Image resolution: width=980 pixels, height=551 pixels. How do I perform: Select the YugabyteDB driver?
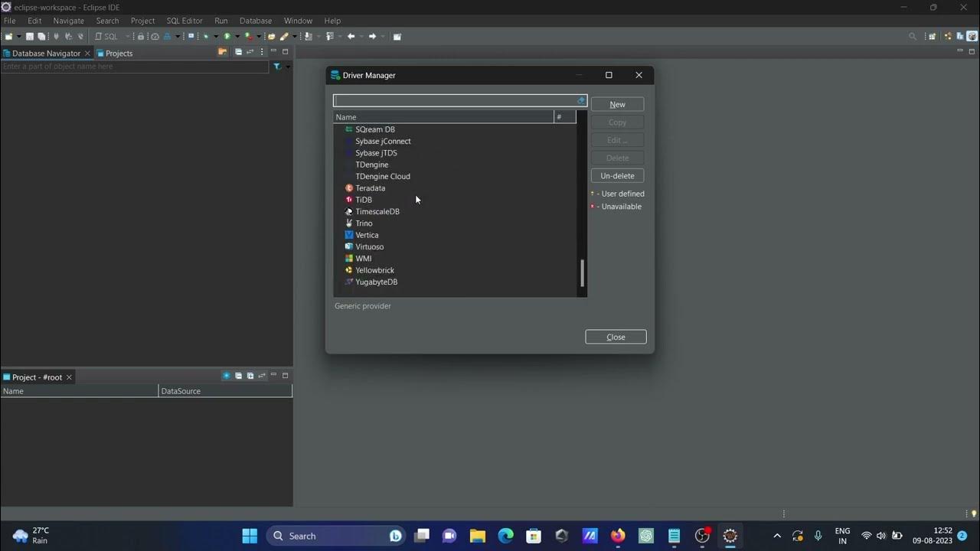[376, 282]
